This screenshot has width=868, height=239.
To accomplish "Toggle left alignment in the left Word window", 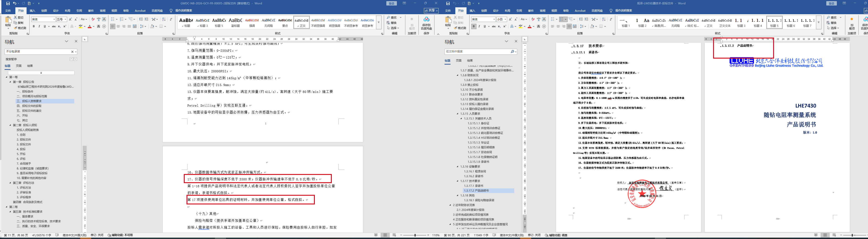I will coord(113,26).
